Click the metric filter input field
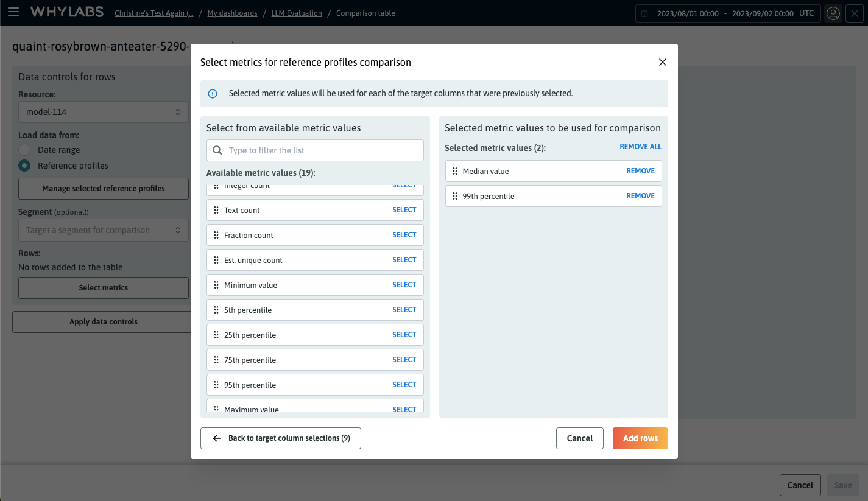This screenshot has height=501, width=868. tap(314, 150)
